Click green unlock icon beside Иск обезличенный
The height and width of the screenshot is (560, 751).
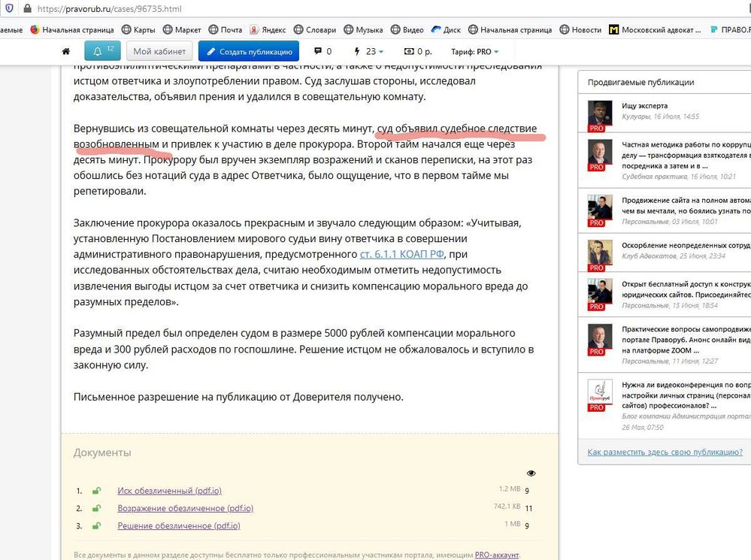[x=96, y=491]
